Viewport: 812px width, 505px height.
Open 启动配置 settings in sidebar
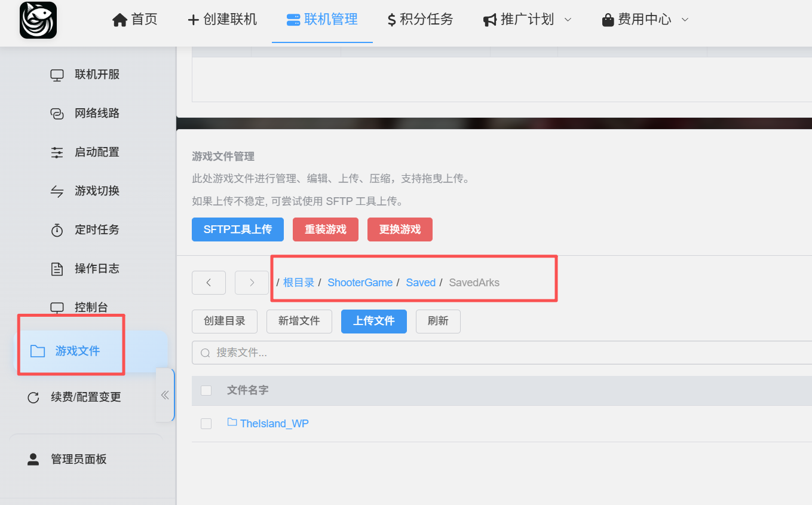coord(97,152)
